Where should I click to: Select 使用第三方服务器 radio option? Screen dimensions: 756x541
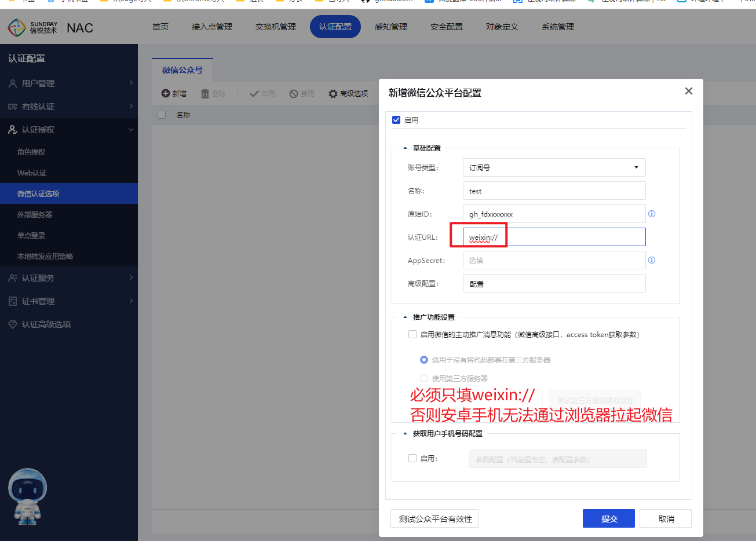[x=423, y=378]
